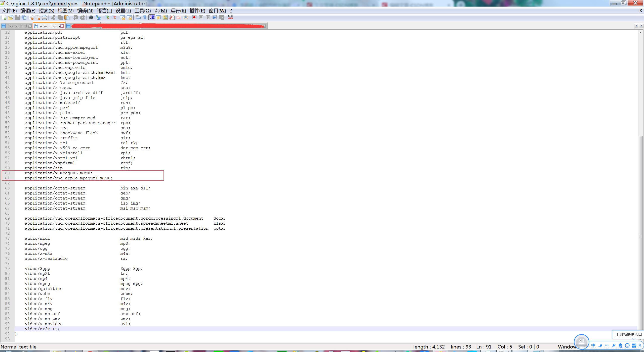Click the Save All icon
This screenshot has height=352, width=644.
24,17
